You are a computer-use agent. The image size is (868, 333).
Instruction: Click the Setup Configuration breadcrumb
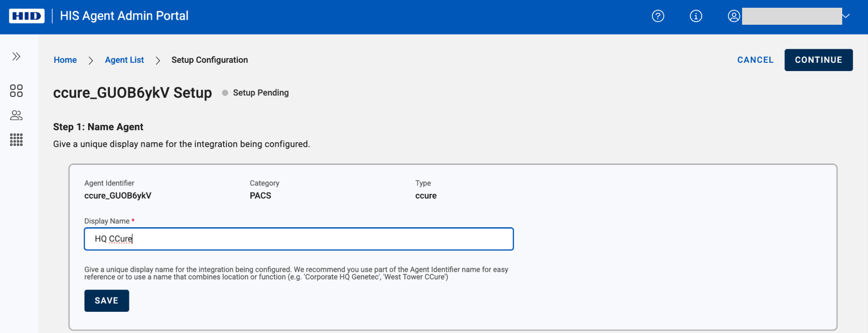[x=210, y=60]
